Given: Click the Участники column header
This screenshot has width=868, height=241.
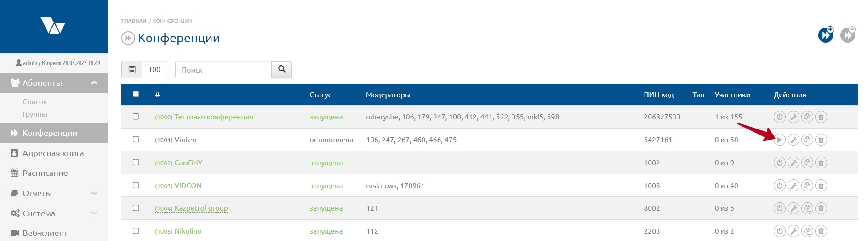Looking at the screenshot, I should [x=732, y=95].
